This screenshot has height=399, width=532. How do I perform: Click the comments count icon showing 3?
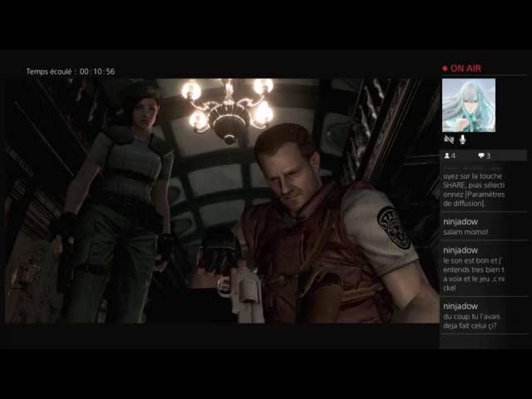point(485,155)
